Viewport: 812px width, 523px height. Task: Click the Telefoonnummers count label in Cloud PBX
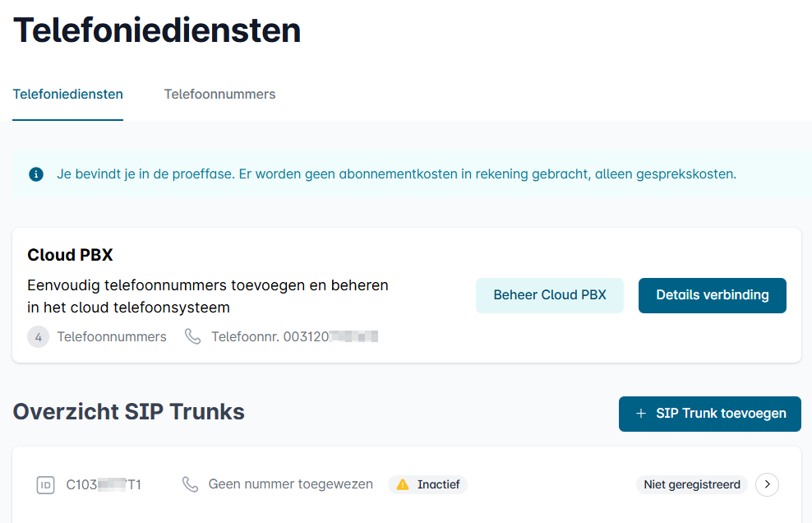click(112, 337)
